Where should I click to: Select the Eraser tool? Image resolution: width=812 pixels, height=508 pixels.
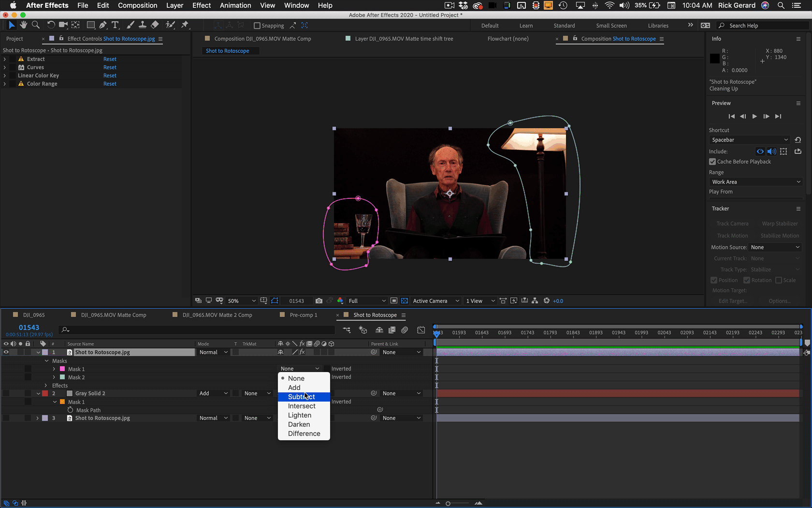point(155,25)
